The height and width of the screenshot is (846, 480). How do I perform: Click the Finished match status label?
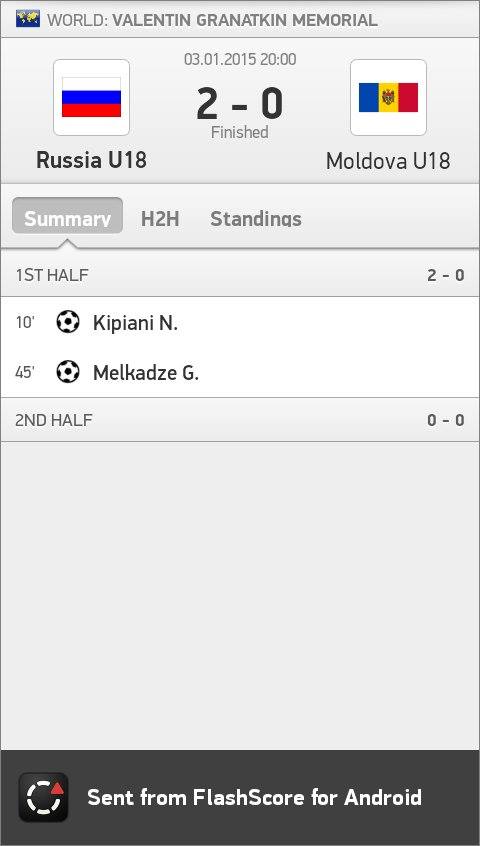239,132
